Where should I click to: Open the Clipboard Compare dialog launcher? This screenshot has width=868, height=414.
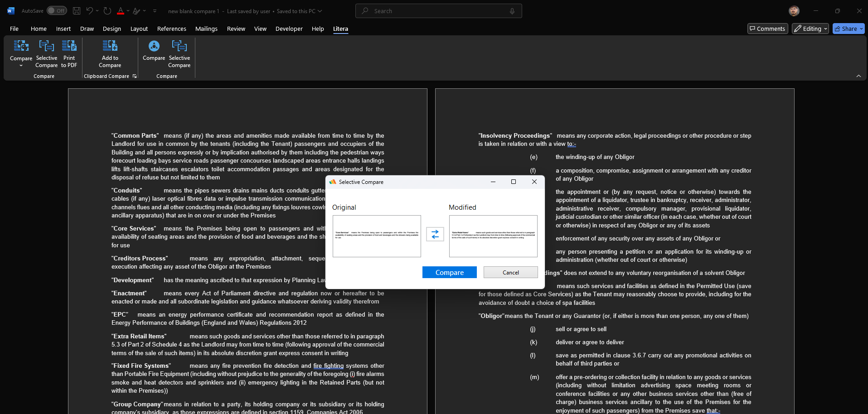click(135, 76)
